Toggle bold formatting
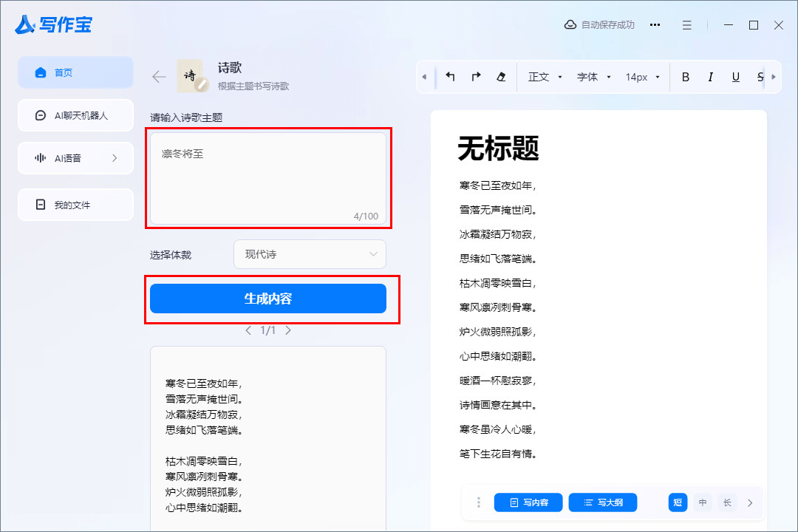This screenshot has height=532, width=798. coord(685,77)
